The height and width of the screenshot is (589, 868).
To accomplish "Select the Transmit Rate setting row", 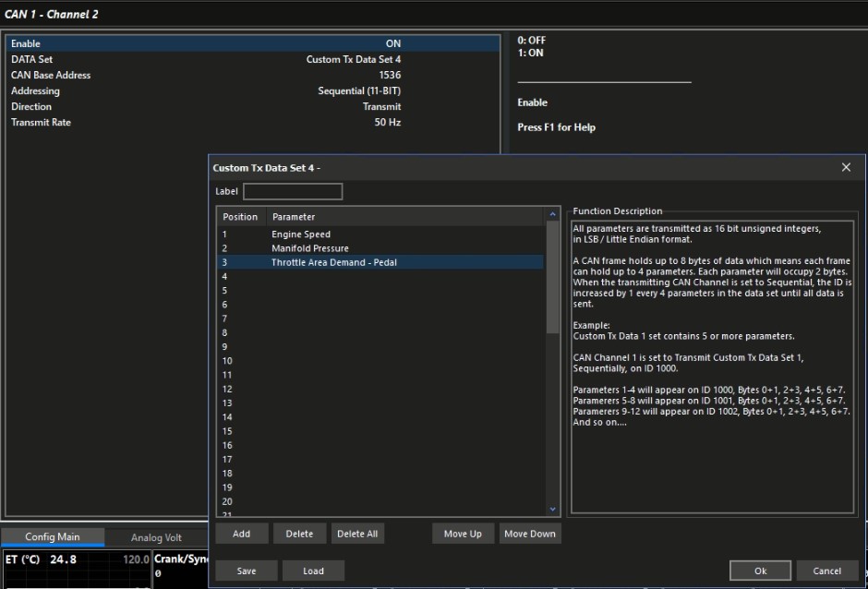I will (x=252, y=123).
